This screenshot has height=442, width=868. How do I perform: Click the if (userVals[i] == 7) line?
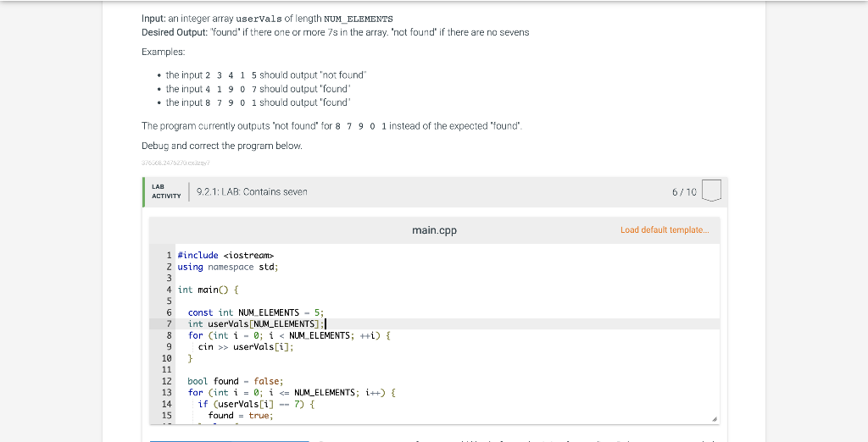coord(256,405)
